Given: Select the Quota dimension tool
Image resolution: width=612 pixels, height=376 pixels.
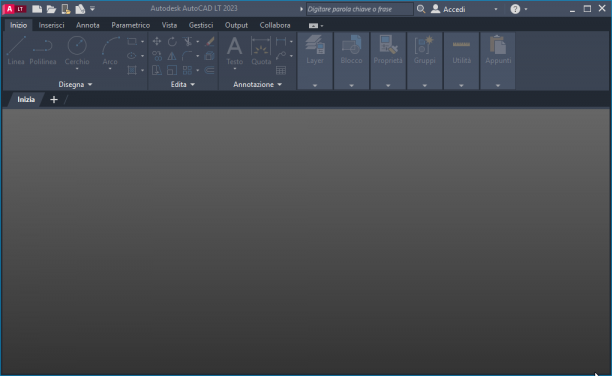Looking at the screenshot, I should (x=261, y=51).
